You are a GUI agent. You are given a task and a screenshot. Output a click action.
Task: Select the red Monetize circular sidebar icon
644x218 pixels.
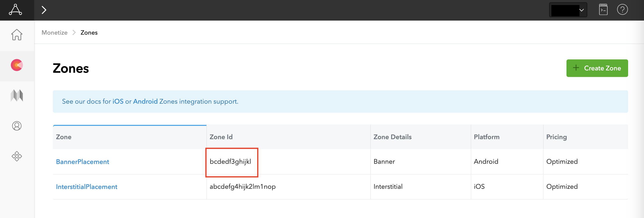17,65
